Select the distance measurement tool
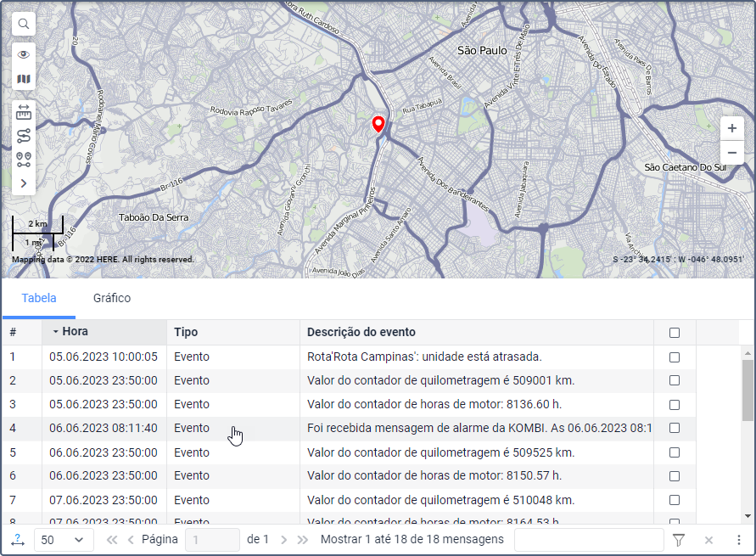The height and width of the screenshot is (556, 756). (24, 112)
